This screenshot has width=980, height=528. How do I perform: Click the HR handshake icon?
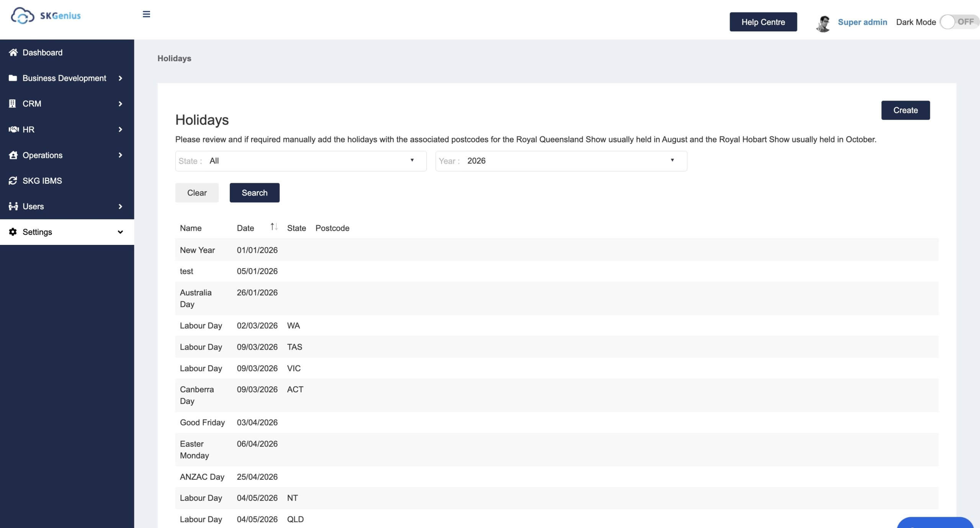(13, 129)
